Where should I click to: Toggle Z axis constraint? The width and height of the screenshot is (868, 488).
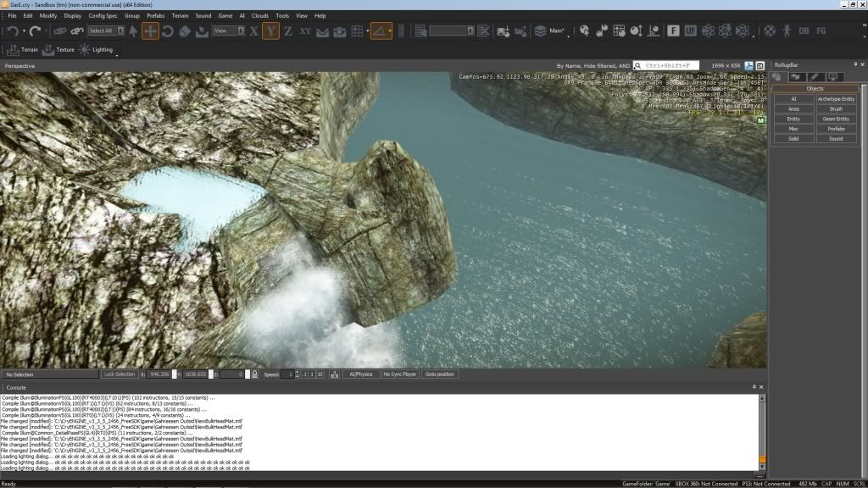click(x=288, y=31)
